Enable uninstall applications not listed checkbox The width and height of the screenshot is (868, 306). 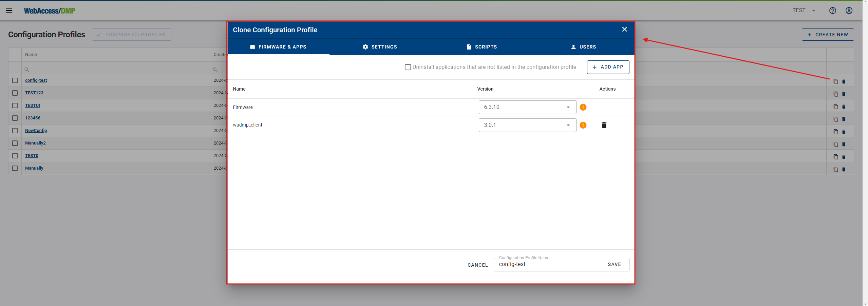[407, 67]
